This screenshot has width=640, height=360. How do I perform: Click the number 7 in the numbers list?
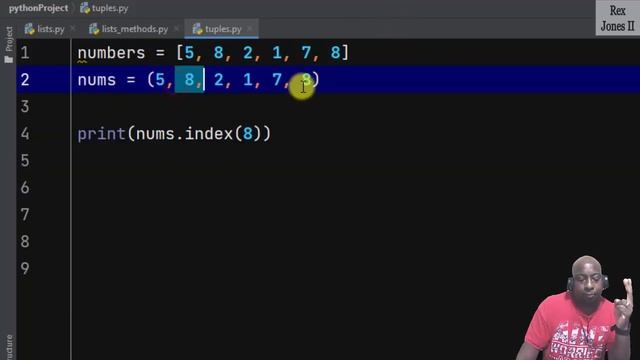[x=306, y=53]
